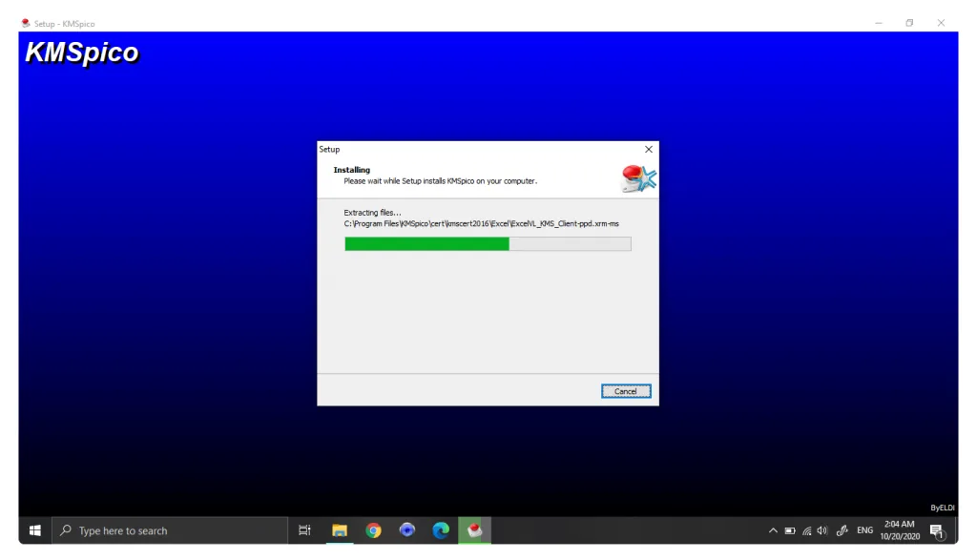Click the Type here to search box
Screen dimensions: 977x560
pyautogui.click(x=170, y=530)
